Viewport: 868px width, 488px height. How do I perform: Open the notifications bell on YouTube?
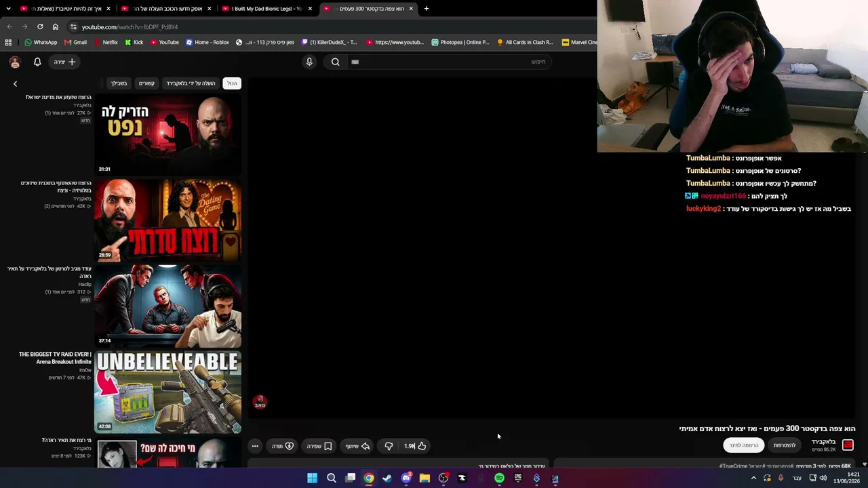(x=37, y=62)
